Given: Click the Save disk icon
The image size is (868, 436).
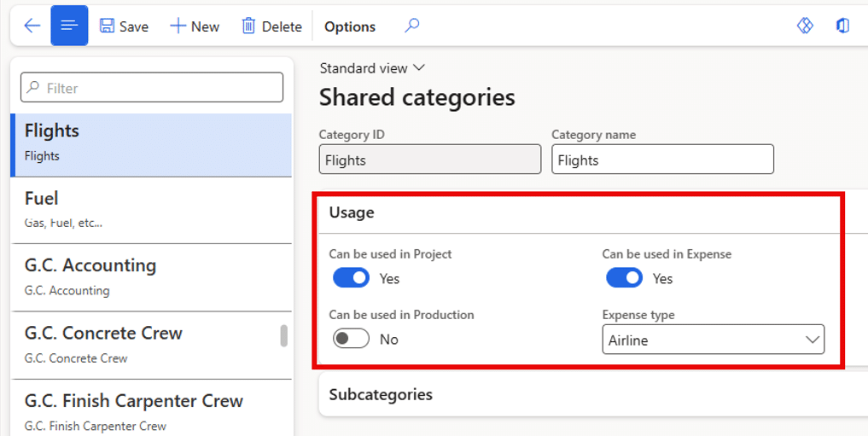Looking at the screenshot, I should (108, 26).
